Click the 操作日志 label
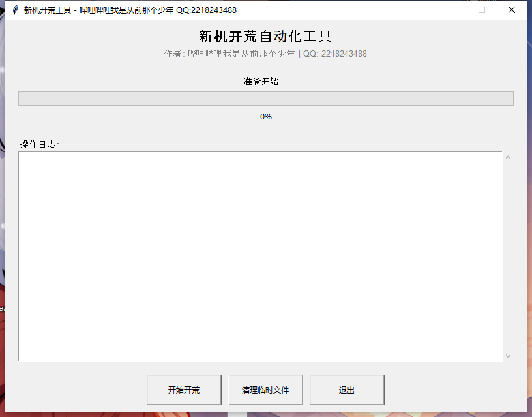Viewport: 532px width, 417px height. [x=35, y=144]
